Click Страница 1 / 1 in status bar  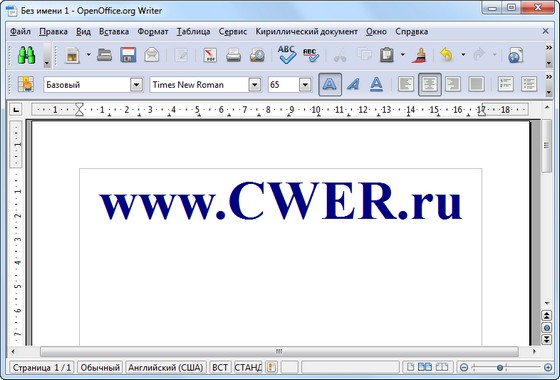(x=42, y=367)
